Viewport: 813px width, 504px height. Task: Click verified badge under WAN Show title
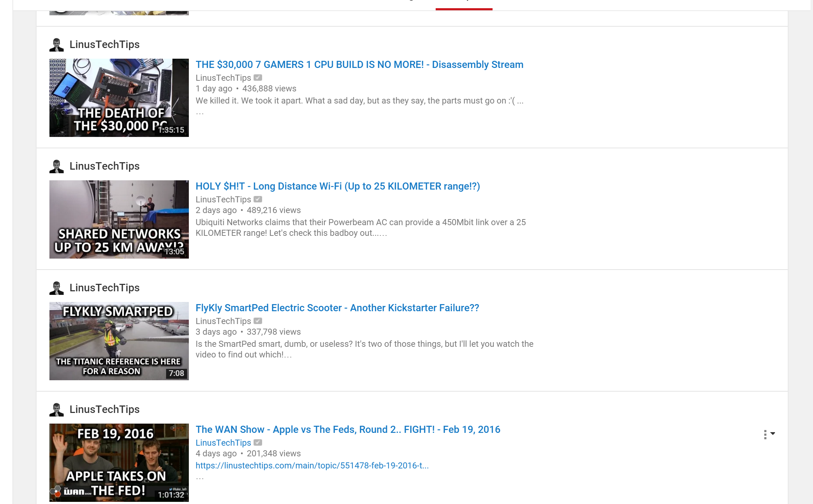tap(258, 443)
